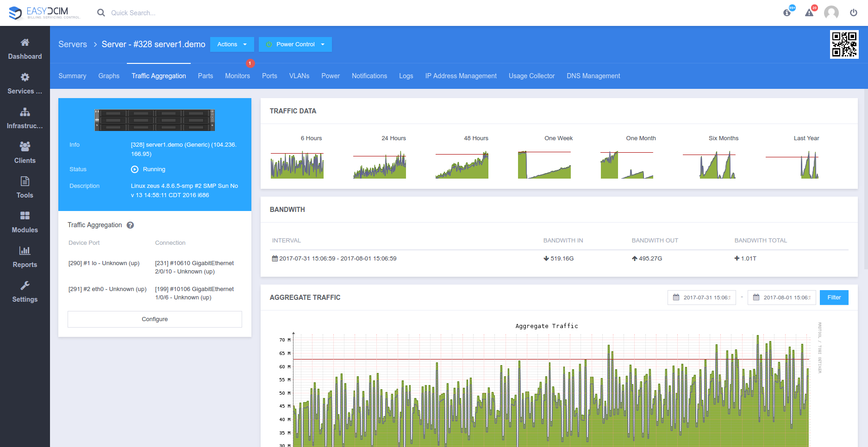Click the Configure button

tap(155, 319)
